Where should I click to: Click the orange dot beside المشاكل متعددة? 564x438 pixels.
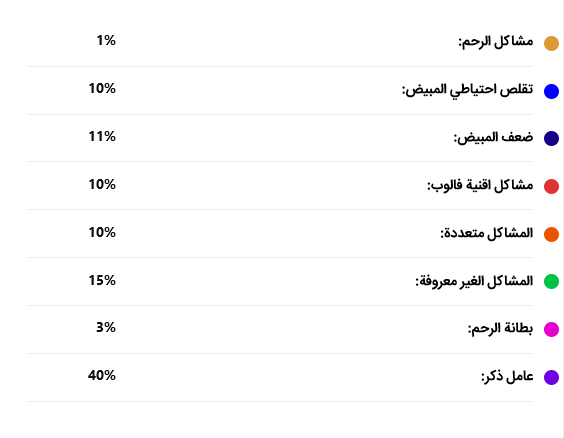click(x=551, y=234)
